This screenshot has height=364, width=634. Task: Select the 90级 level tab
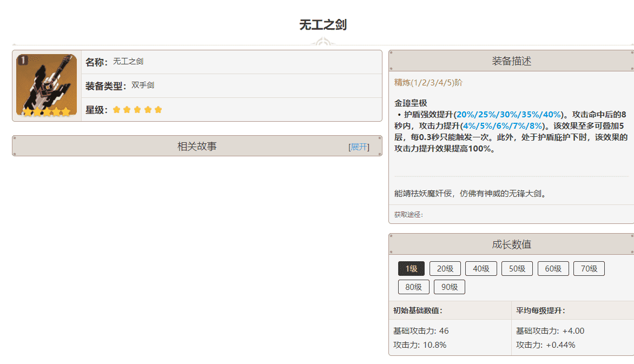[x=450, y=287]
